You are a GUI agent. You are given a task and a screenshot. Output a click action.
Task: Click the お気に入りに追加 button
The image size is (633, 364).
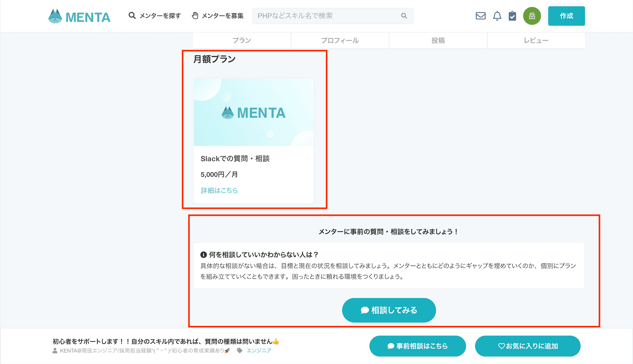click(528, 346)
